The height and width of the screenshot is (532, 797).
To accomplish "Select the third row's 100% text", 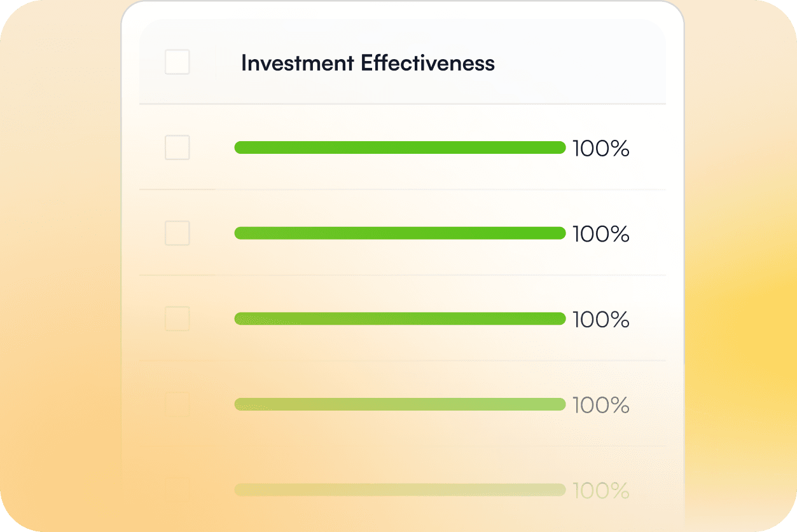I will (600, 320).
